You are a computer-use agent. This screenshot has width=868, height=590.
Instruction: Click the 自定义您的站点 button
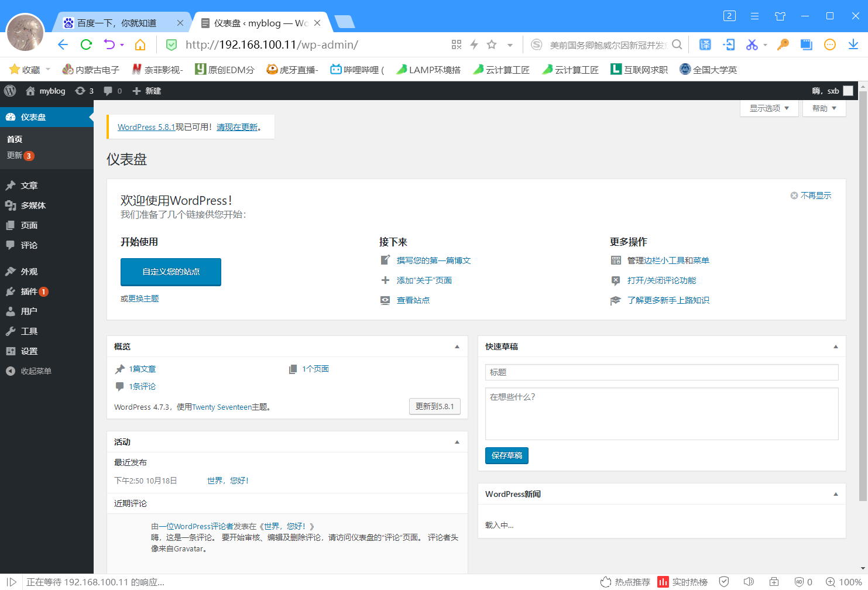click(x=171, y=272)
